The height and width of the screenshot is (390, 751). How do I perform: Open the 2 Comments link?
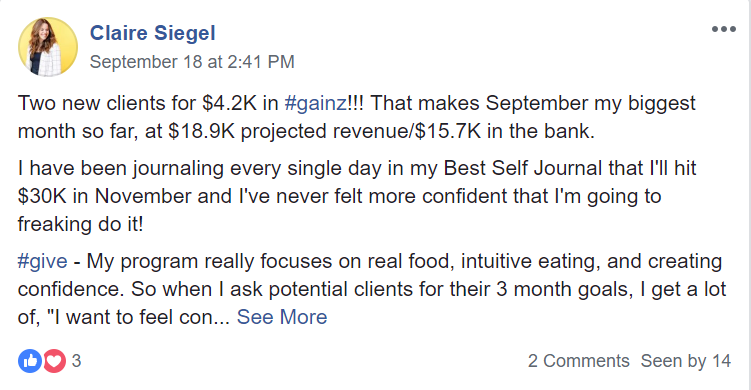point(579,361)
